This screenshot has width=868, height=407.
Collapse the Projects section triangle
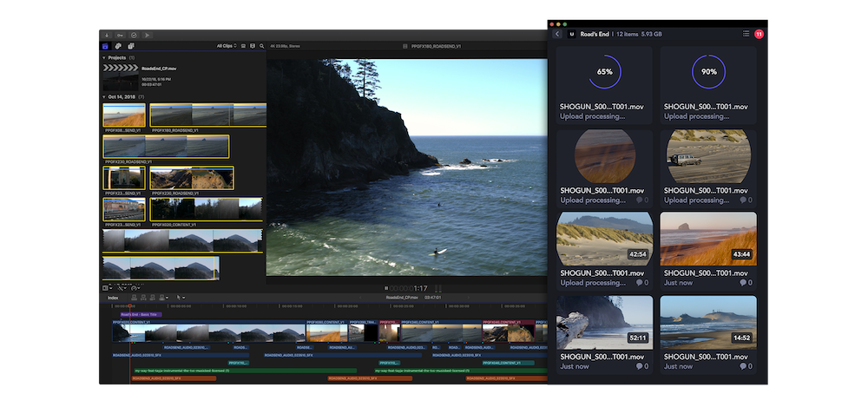(x=104, y=57)
